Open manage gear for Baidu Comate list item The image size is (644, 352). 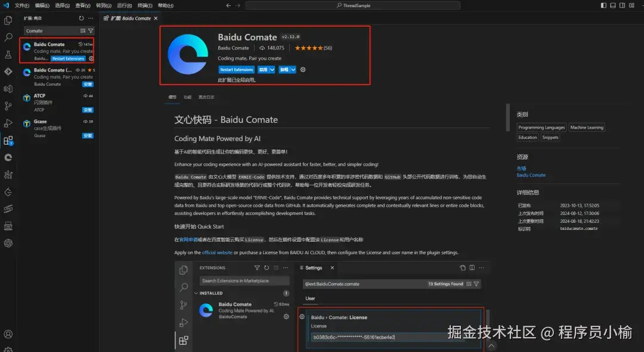tap(91, 58)
